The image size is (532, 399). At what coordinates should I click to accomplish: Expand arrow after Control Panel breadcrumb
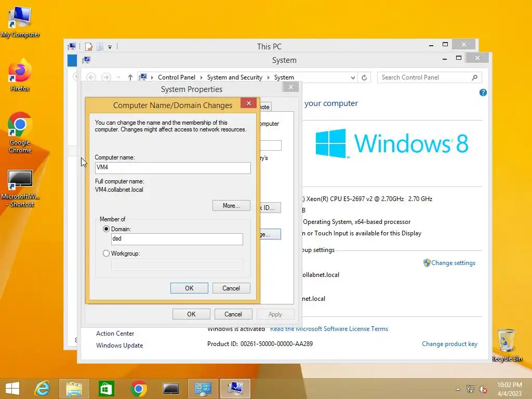click(x=201, y=78)
